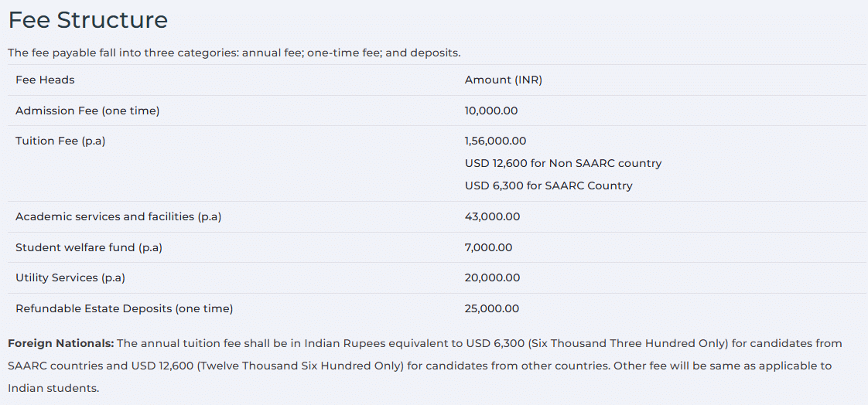Click the USD 12,600 Non SAARC line

coord(563,163)
